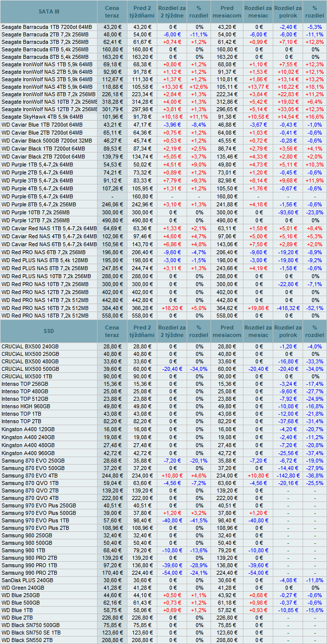This screenshot has height=644, width=327.
Task: Select row Samsung 870 QVO 4TB
Action: 163,498
